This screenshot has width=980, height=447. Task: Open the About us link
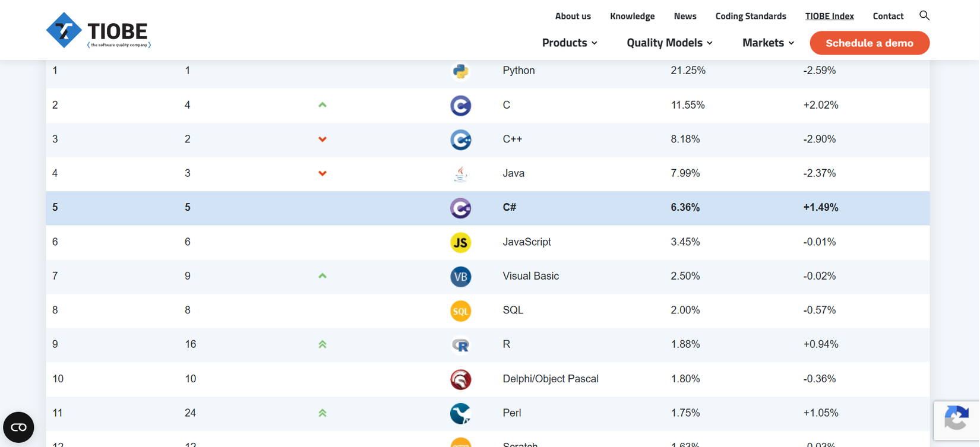point(573,16)
